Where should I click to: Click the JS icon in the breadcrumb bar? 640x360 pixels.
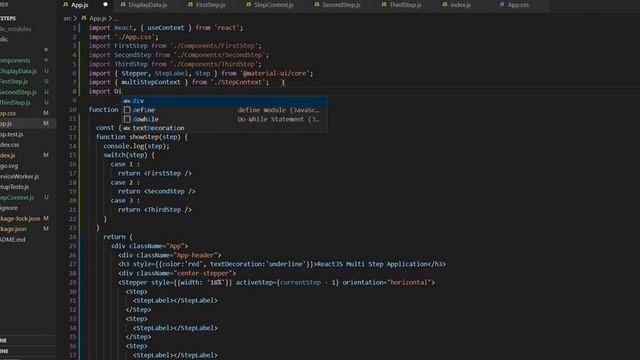click(x=84, y=18)
